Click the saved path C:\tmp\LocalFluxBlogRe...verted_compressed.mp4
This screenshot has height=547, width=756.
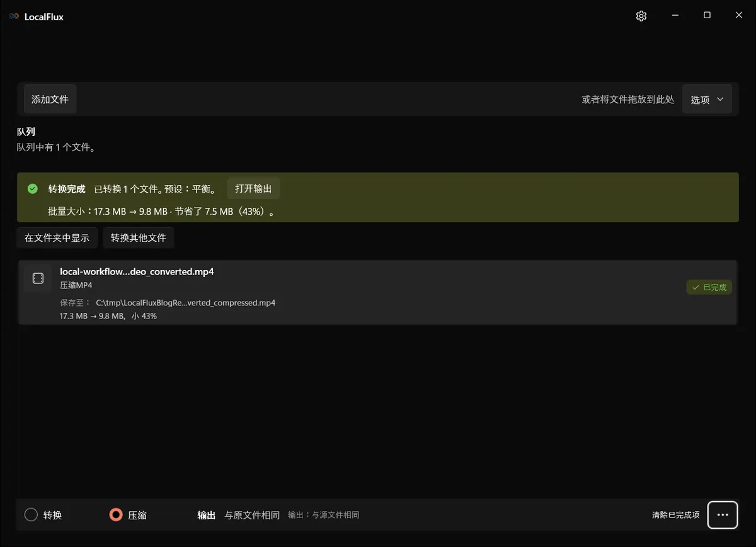click(186, 303)
